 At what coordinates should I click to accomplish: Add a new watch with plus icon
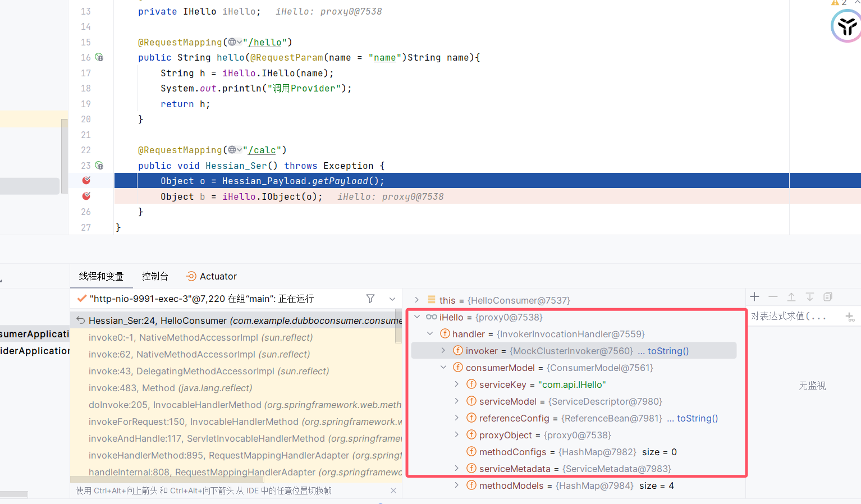tap(755, 297)
